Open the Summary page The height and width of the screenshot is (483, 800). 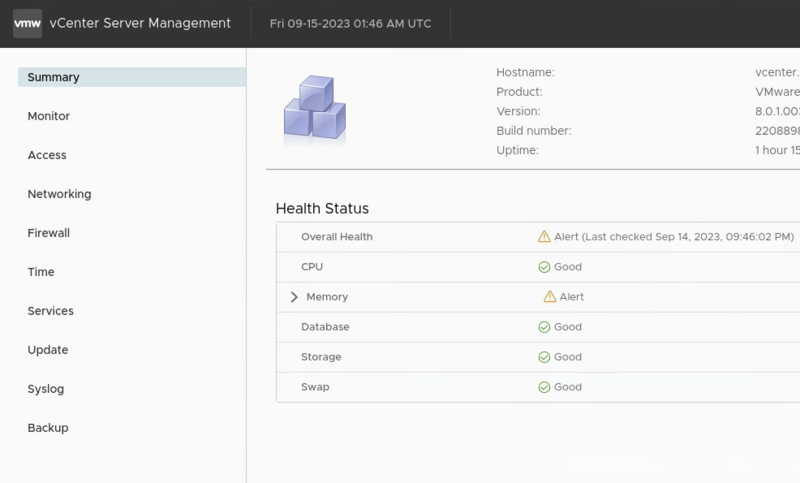click(132, 77)
